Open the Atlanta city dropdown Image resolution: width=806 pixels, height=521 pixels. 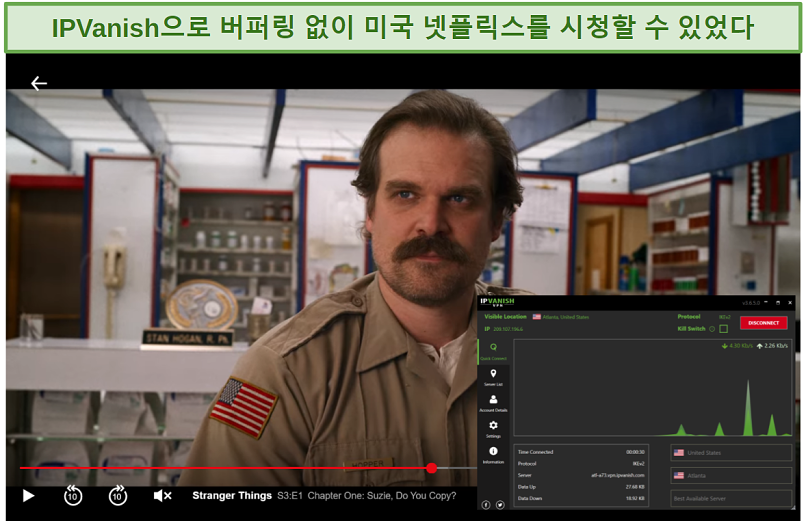pyautogui.click(x=731, y=475)
